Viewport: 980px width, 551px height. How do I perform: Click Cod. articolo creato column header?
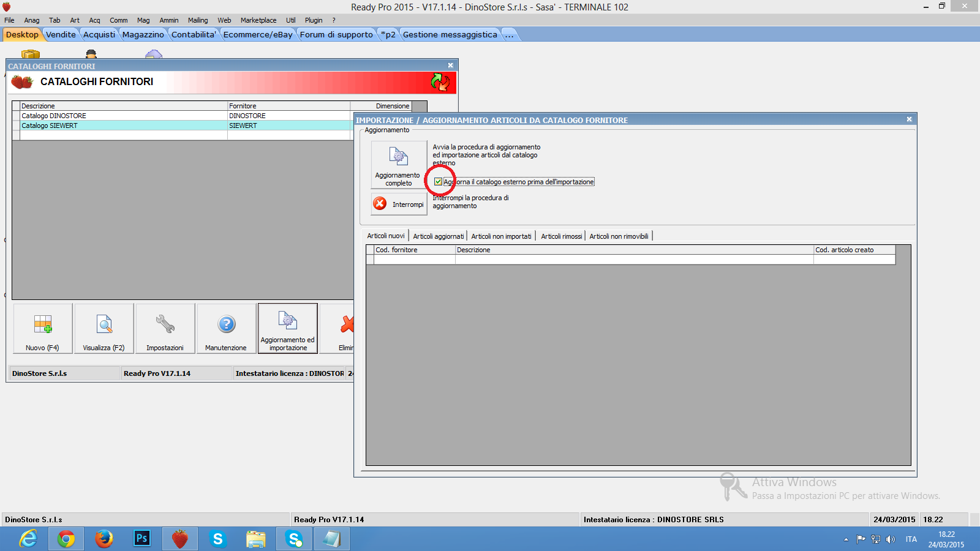coord(854,250)
